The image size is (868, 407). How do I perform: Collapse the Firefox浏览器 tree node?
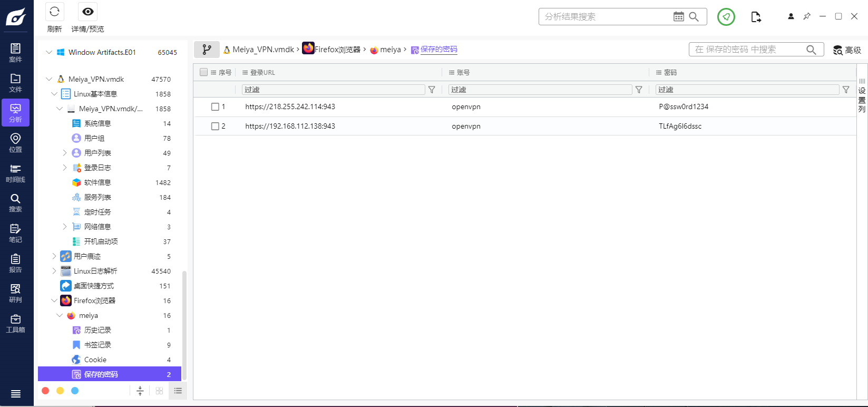pos(54,301)
